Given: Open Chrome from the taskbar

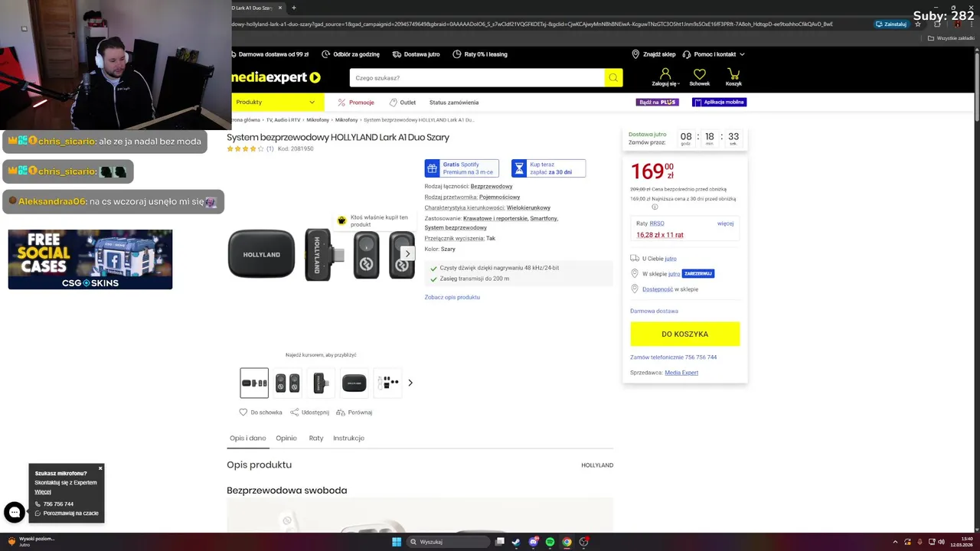Looking at the screenshot, I should coord(567,542).
